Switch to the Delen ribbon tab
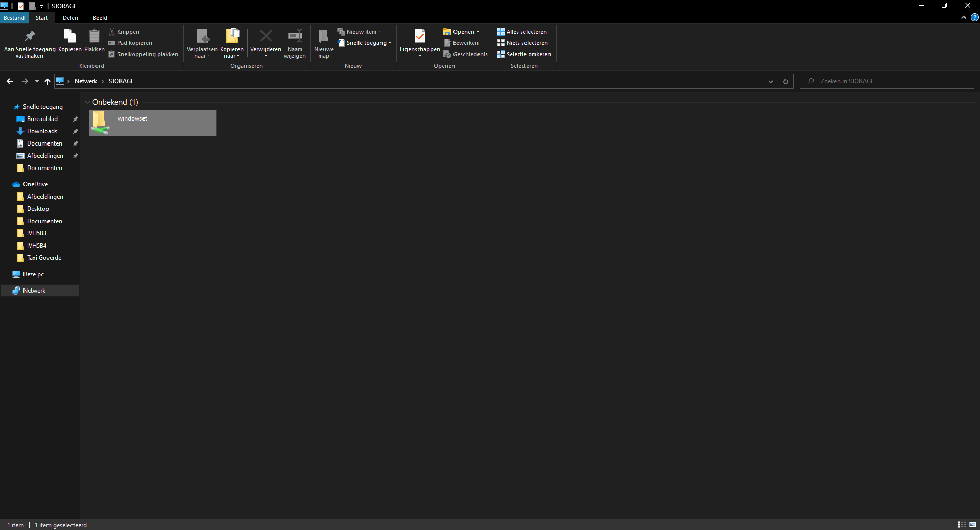 (70, 18)
